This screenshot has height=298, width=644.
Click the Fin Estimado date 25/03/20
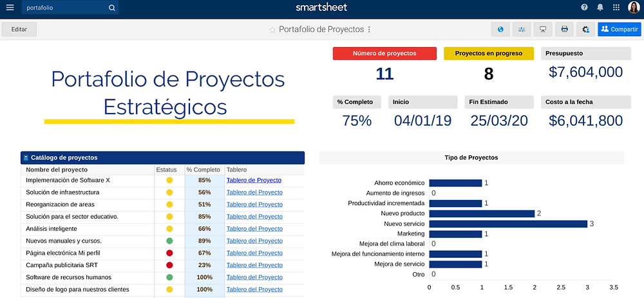coord(500,121)
